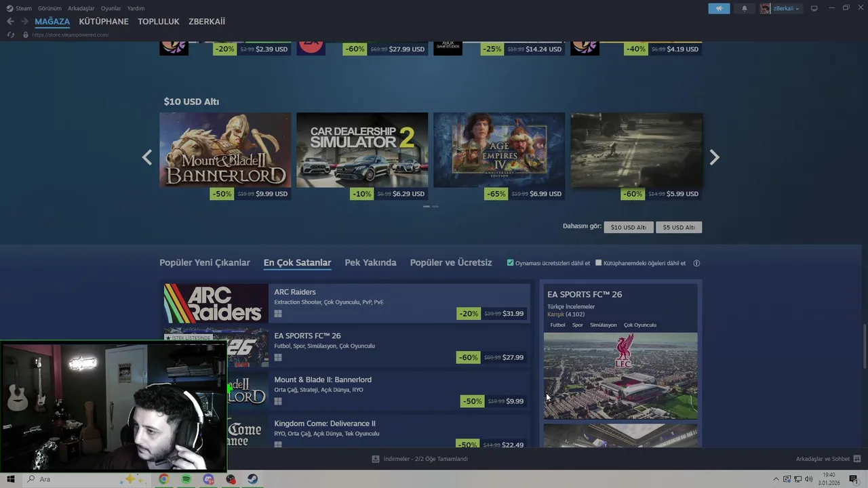
Task: Go to the KÜTÜPHANE tab
Action: tap(104, 22)
